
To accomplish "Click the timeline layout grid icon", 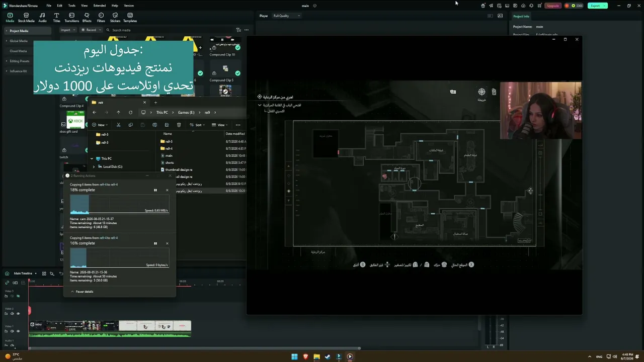I will (x=44, y=274).
